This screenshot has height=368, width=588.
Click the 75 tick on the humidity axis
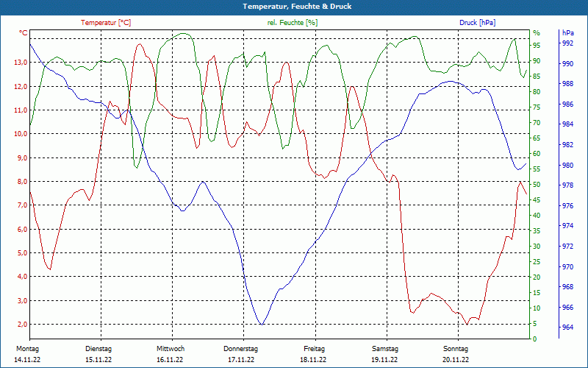[x=537, y=107]
